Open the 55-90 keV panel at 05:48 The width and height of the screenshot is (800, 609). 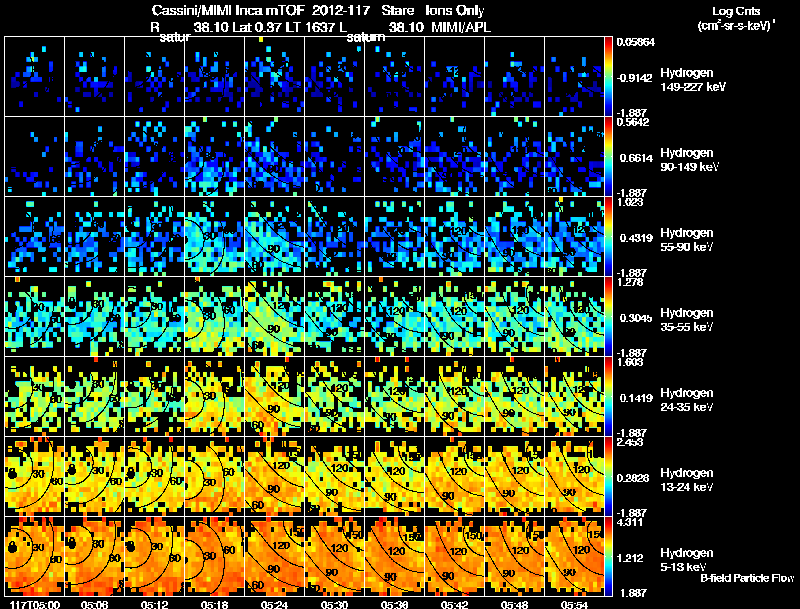pyautogui.click(x=514, y=237)
